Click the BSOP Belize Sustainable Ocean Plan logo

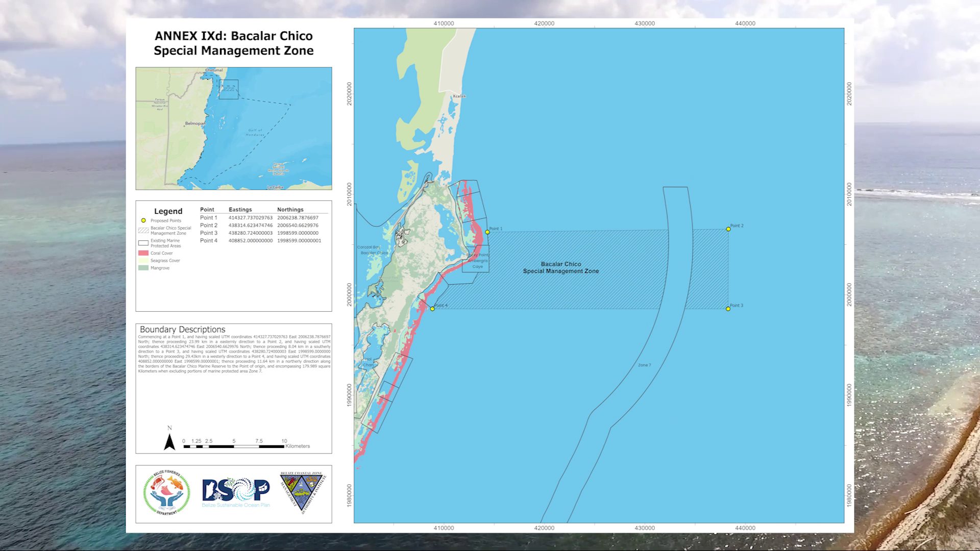coord(236,493)
